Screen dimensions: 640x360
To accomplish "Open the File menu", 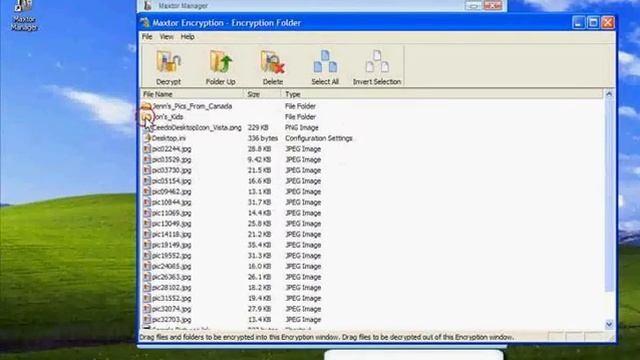I will click(x=147, y=37).
